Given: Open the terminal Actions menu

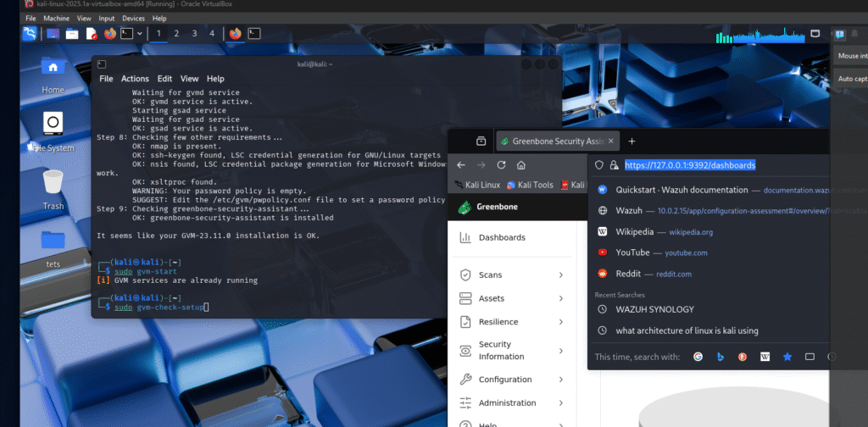Looking at the screenshot, I should [135, 79].
